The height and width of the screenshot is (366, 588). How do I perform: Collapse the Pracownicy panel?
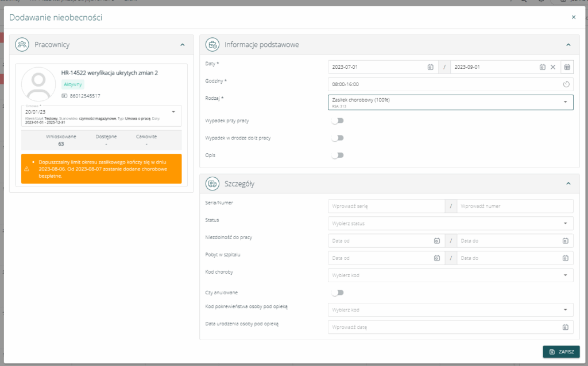point(182,44)
